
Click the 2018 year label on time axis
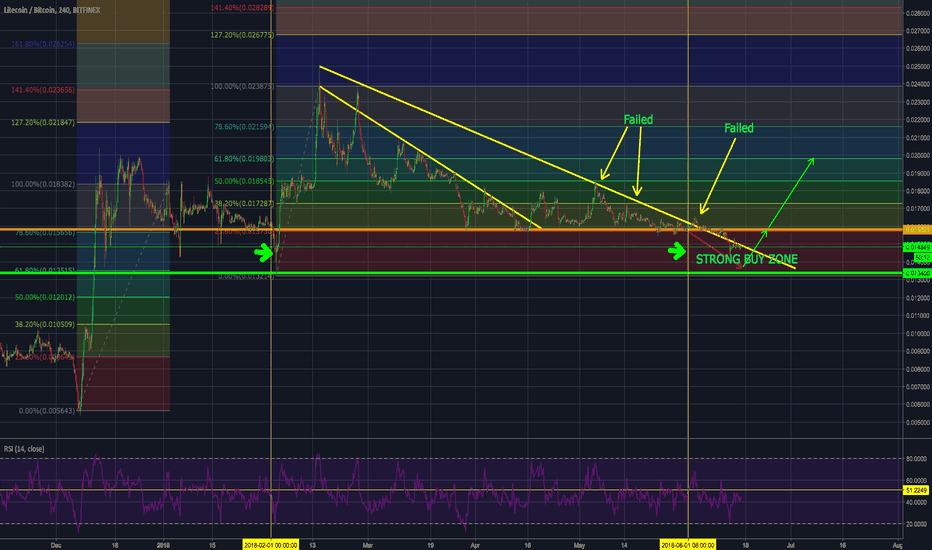click(163, 545)
